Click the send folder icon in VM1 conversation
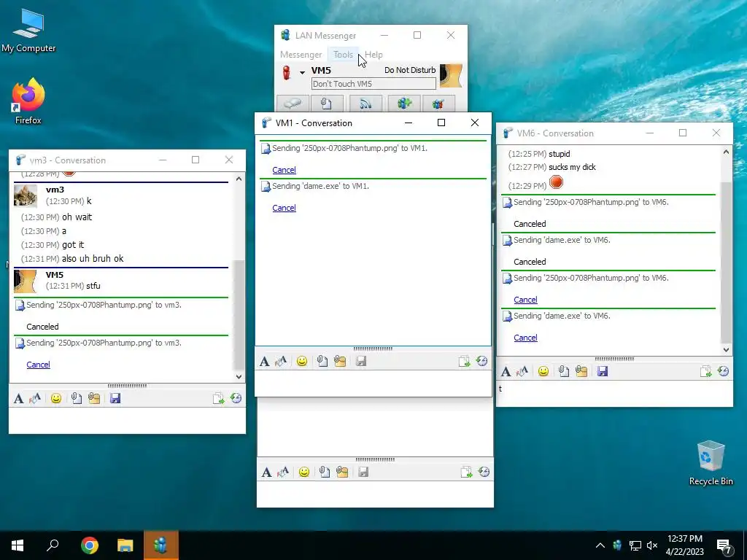Screen dimensions: 747x560 [x=340, y=362]
